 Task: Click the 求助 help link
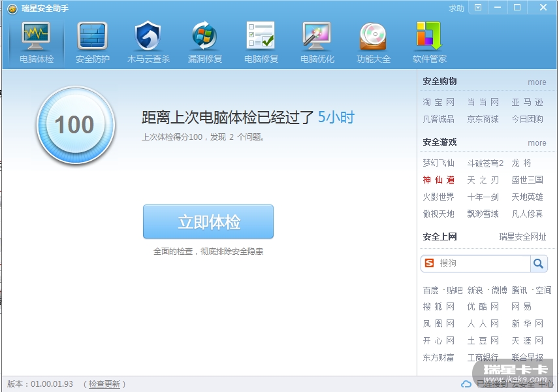[456, 8]
